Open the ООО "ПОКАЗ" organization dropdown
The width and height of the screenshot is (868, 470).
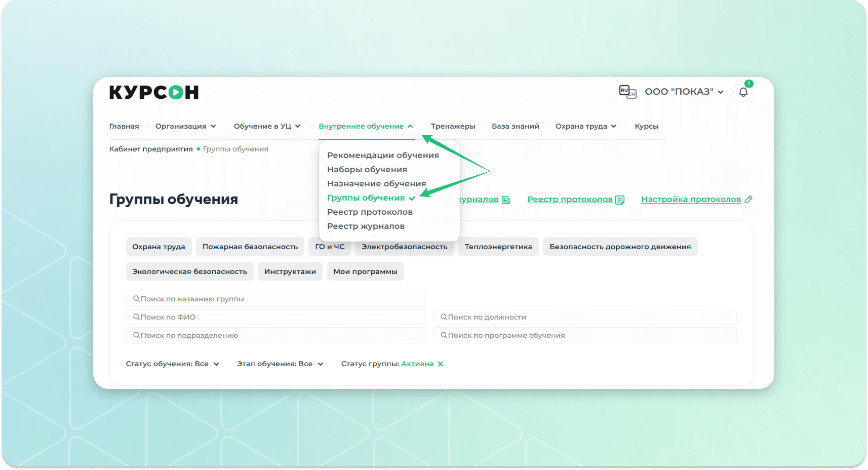684,92
